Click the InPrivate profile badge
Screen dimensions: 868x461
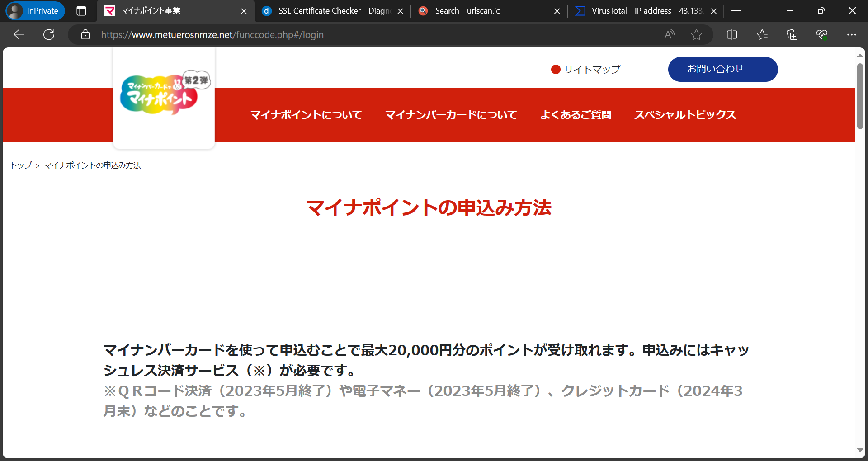click(x=35, y=11)
